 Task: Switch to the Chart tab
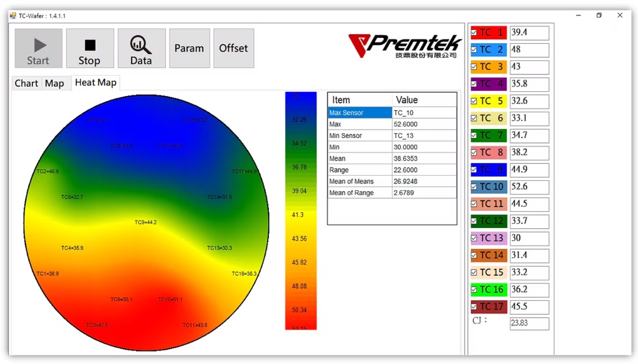tap(26, 83)
